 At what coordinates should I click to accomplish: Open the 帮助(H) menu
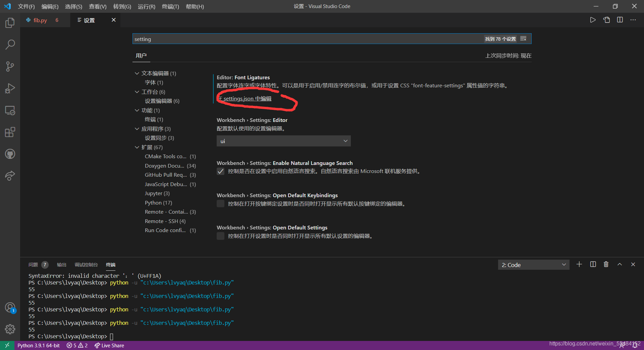[x=195, y=6]
